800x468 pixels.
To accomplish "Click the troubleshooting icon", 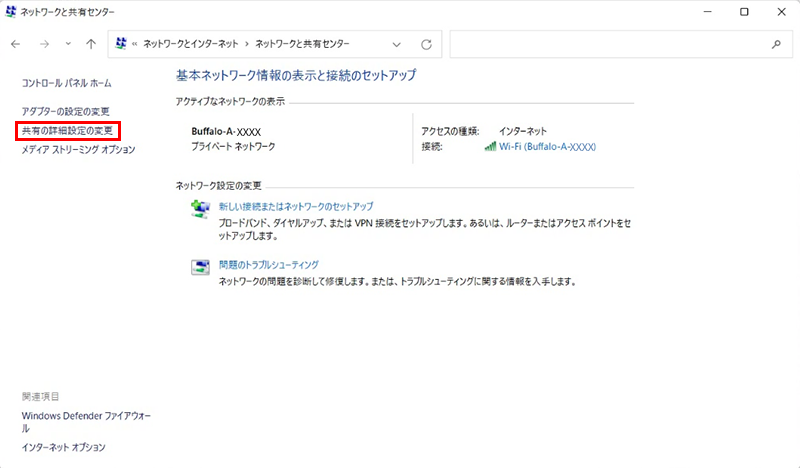I will tap(199, 266).
